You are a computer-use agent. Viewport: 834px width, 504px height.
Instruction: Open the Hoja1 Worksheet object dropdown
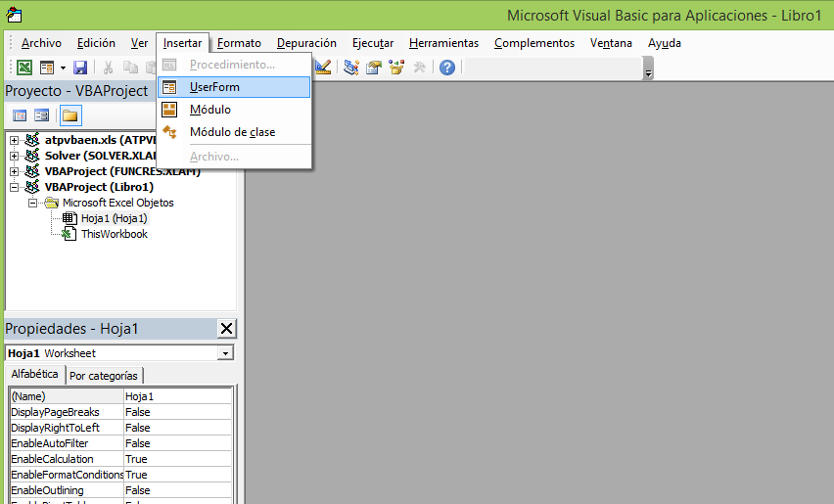(225, 353)
